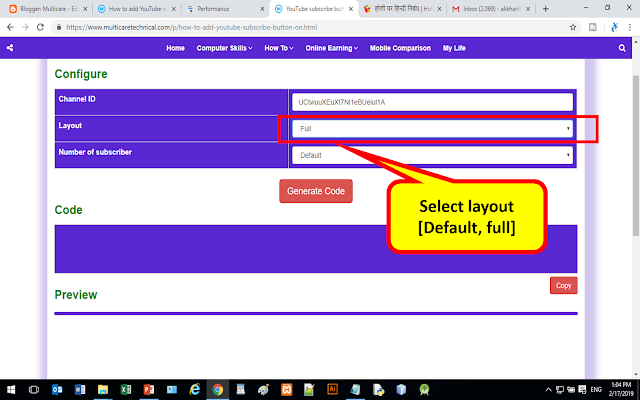Image resolution: width=640 pixels, height=400 pixels.
Task: Open the Windows Start menu
Action: pos(11,390)
